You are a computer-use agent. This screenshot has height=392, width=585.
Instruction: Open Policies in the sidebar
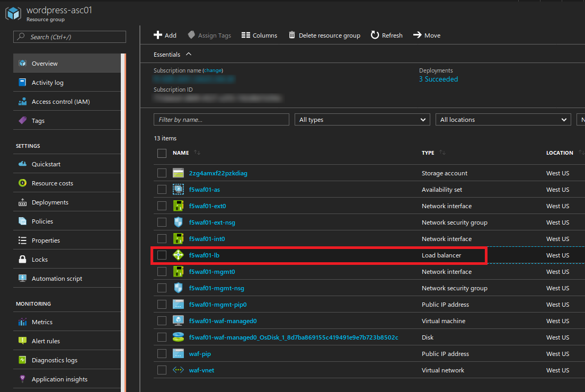pyautogui.click(x=67, y=221)
